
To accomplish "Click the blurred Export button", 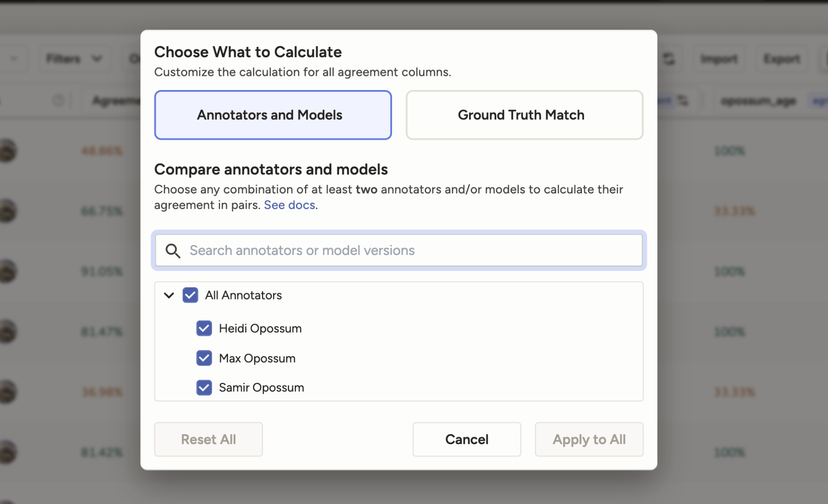I will click(x=781, y=59).
